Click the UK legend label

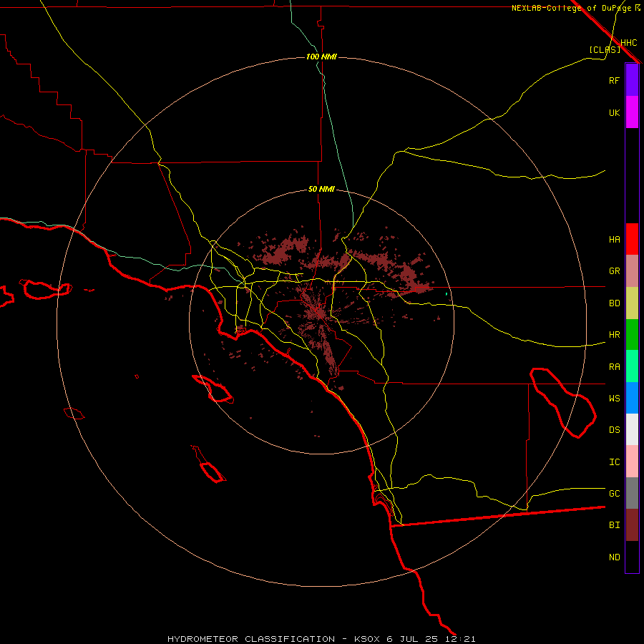[614, 112]
